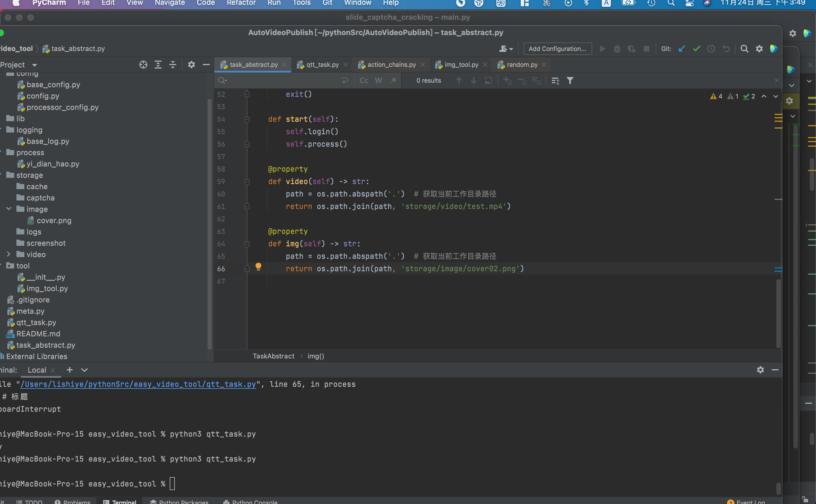The width and height of the screenshot is (816, 504).
Task: Click the Local terminal dropdown arrow
Action: 84,370
